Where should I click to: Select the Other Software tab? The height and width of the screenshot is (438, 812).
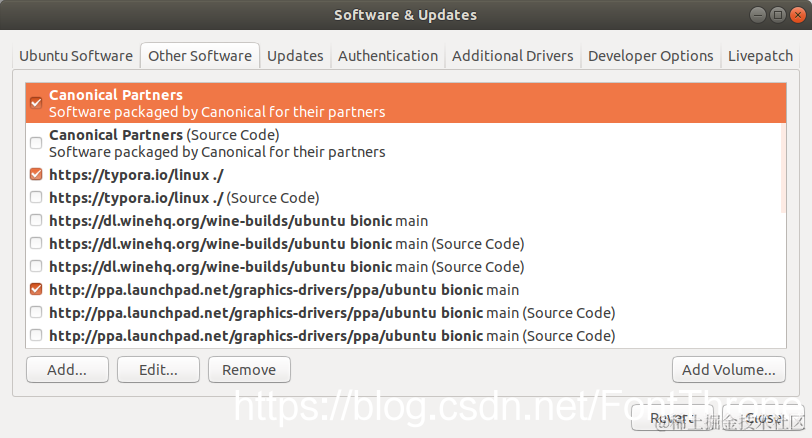coord(200,55)
